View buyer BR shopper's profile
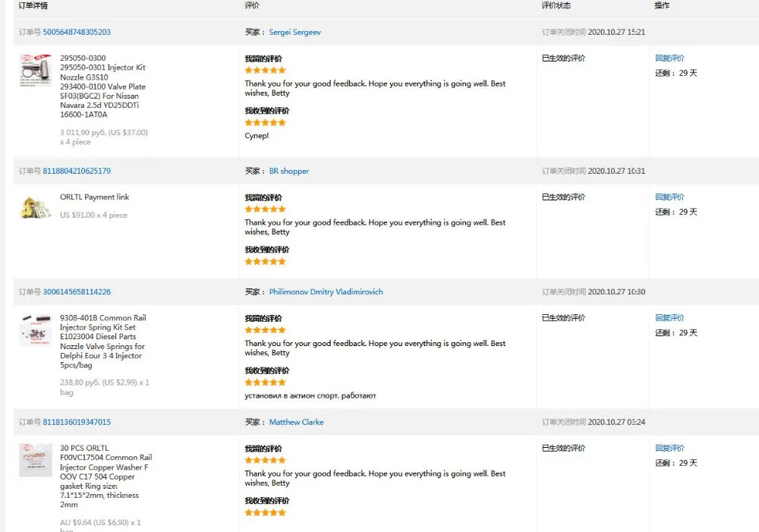Screen dimensions: 759x532 point(289,172)
